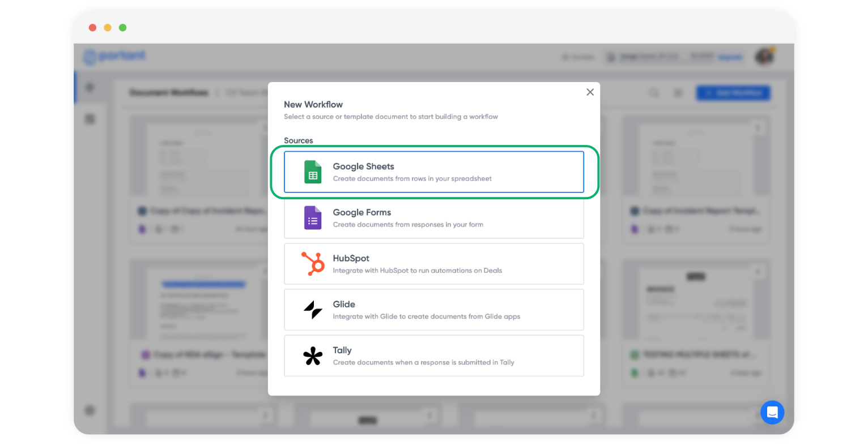Select Google Sheets as the source
This screenshot has height=446, width=868.
point(433,172)
